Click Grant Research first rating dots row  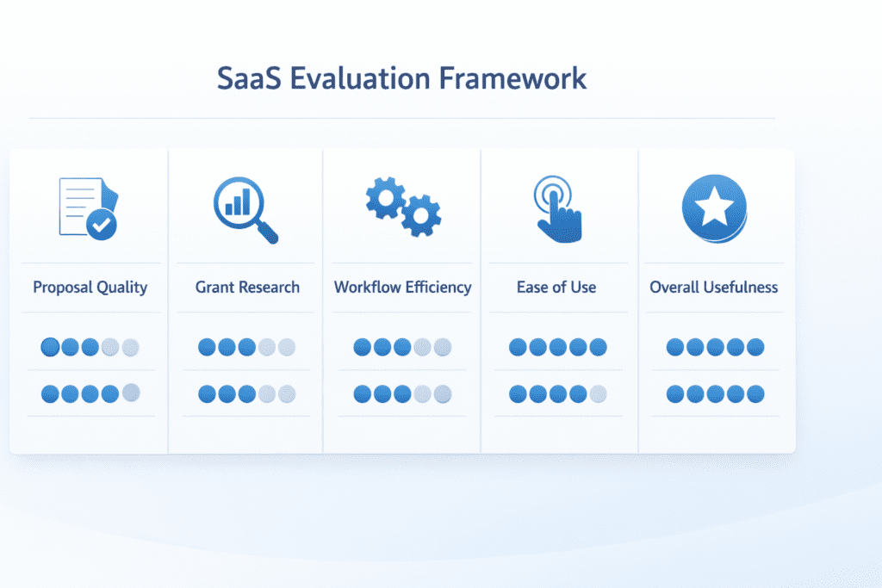click(x=246, y=347)
